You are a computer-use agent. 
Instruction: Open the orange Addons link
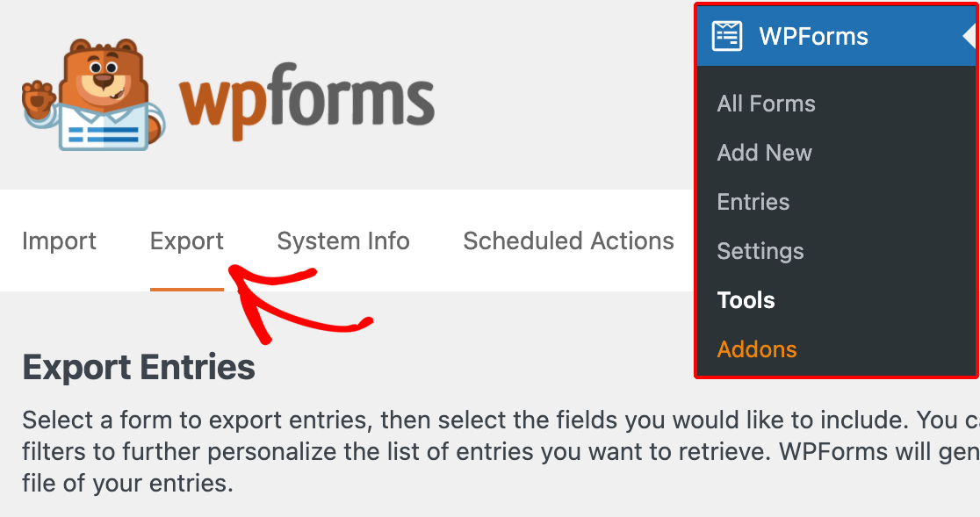coord(756,349)
